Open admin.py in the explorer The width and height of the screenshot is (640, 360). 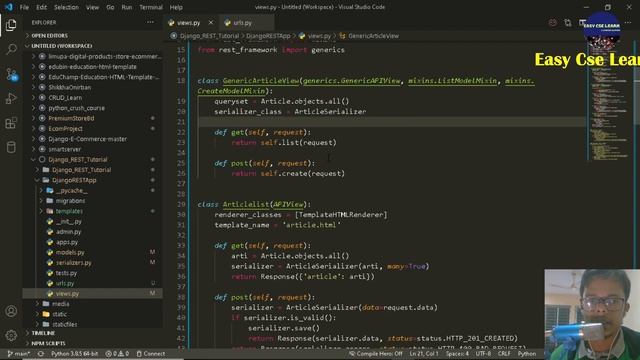[68, 231]
